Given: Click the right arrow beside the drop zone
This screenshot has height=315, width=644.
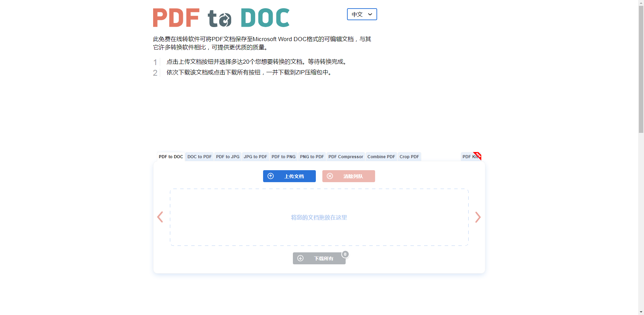Looking at the screenshot, I should click(478, 217).
